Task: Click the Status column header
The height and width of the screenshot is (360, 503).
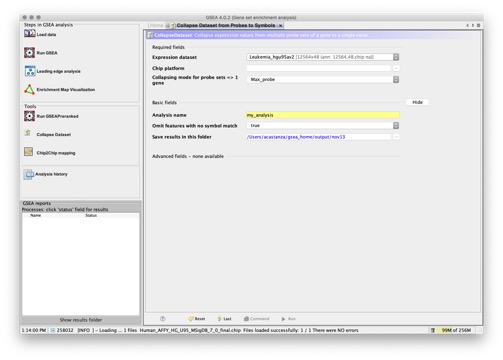Action: (x=91, y=215)
